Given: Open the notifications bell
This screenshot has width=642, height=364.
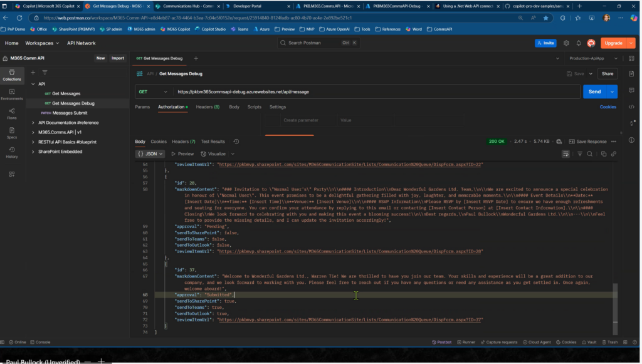Looking at the screenshot, I should 579,43.
